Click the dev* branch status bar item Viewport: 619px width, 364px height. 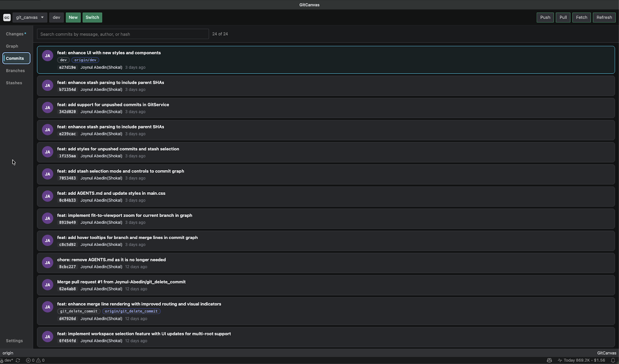point(7,360)
